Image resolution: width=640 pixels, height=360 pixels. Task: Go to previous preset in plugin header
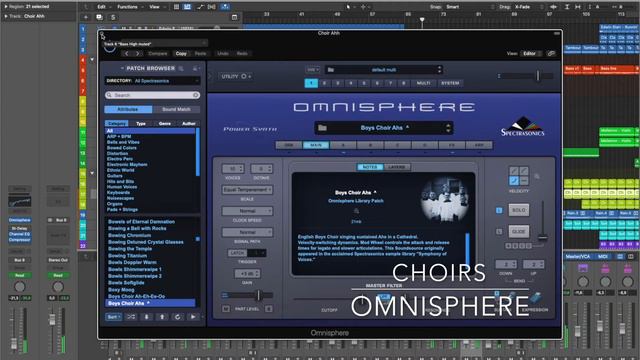click(x=127, y=53)
